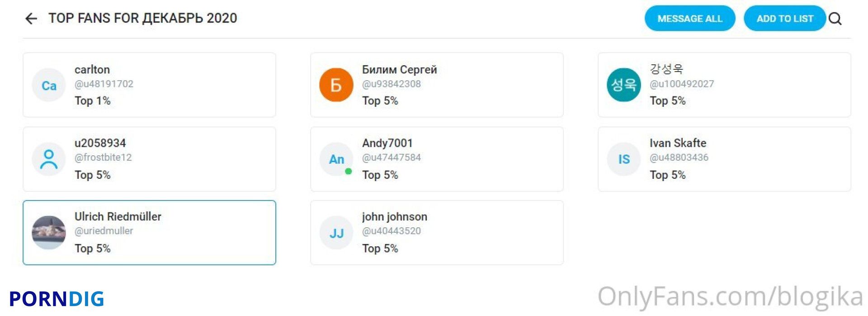Click the 'An' avatar with online dot
868x316 pixels.
(336, 159)
